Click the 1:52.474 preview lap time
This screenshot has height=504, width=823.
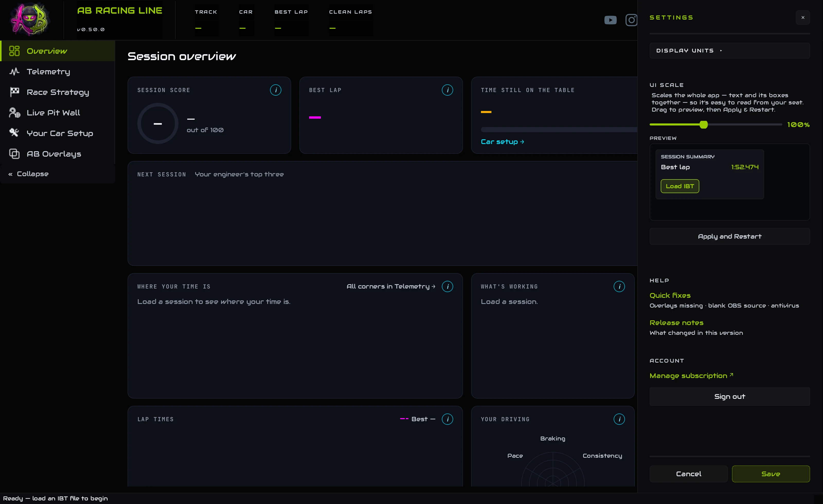tap(745, 167)
